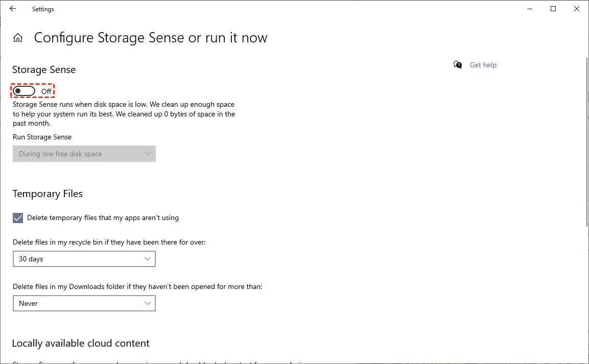589x364 pixels.
Task: Click the Temporary Files section heading
Action: 48,194
